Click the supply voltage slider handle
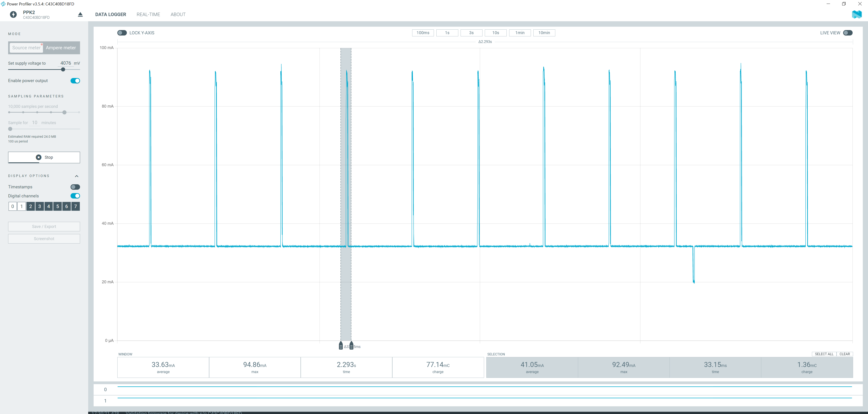Screen dimensions: 868x414 click(63, 69)
